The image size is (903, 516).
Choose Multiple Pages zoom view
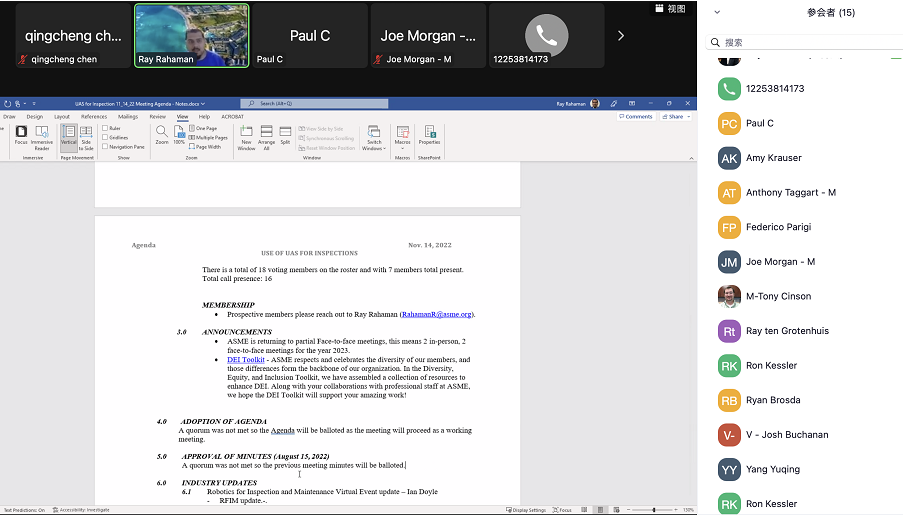click(208, 138)
